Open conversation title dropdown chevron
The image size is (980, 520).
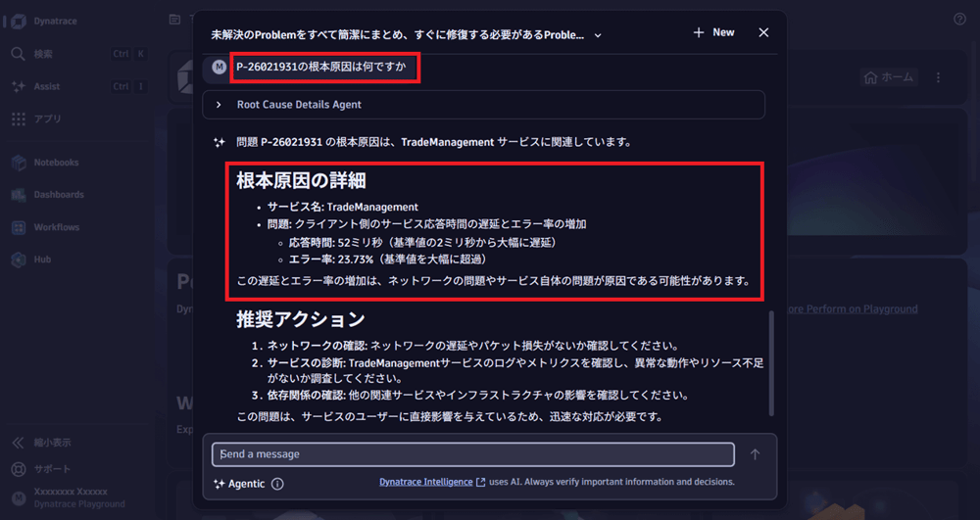pos(598,34)
